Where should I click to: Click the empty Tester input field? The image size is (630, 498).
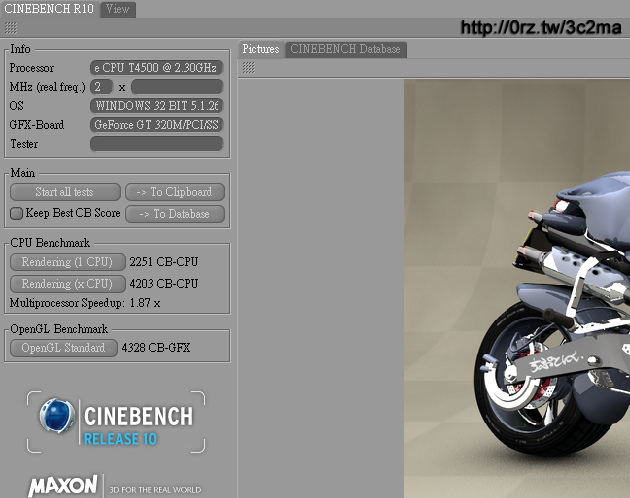[x=156, y=144]
